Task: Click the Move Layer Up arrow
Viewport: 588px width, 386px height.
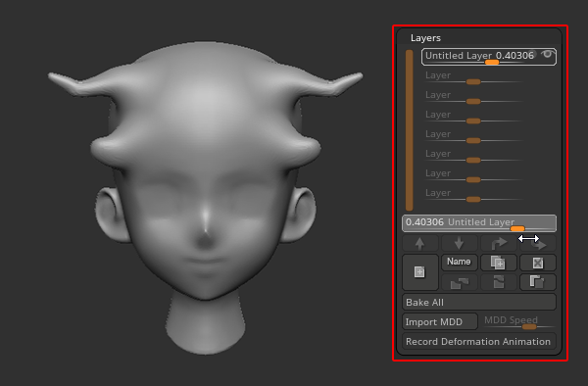Action: point(420,244)
